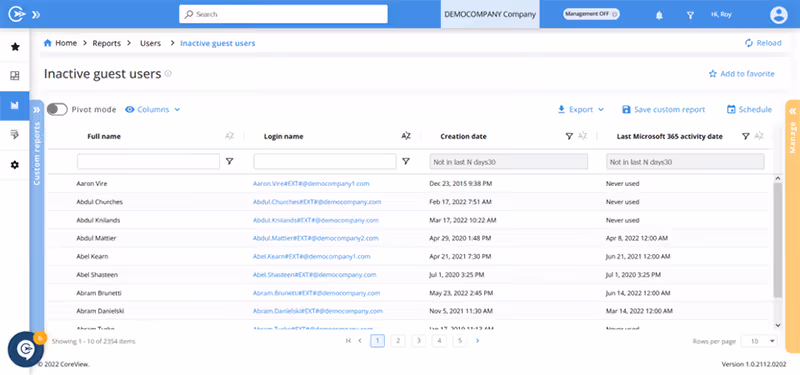
Task: Go to previous page arrow
Action: coord(360,341)
